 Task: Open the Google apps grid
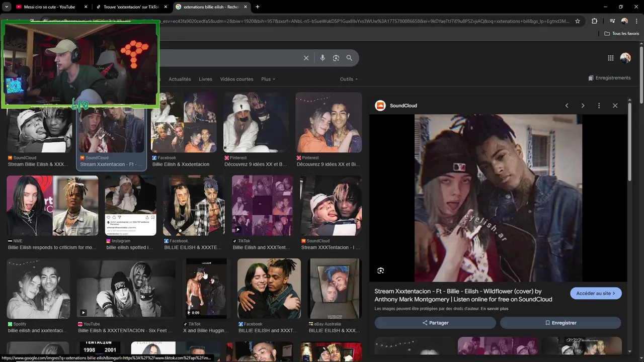click(611, 58)
